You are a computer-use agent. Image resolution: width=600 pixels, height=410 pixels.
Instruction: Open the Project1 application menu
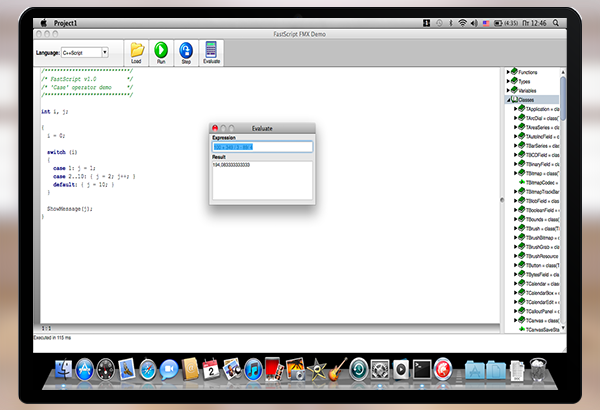point(73,21)
